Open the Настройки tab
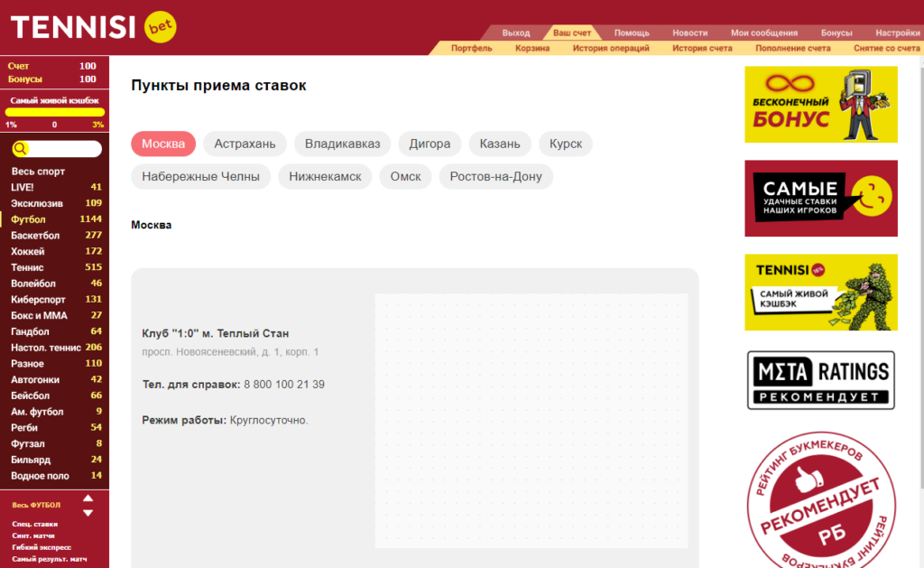The height and width of the screenshot is (568, 924). point(898,33)
